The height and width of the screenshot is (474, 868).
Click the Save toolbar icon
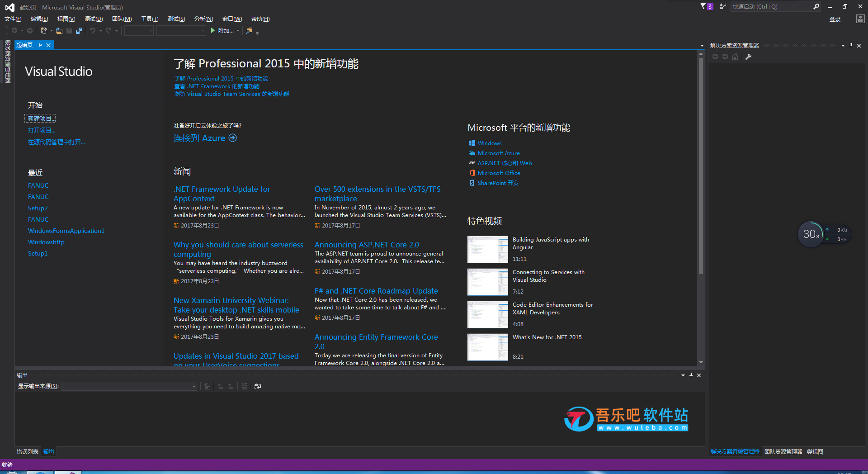[x=69, y=31]
